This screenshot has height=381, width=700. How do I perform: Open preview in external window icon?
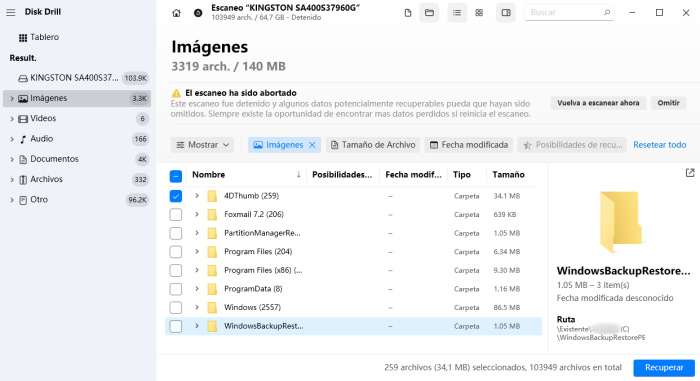[x=690, y=173]
